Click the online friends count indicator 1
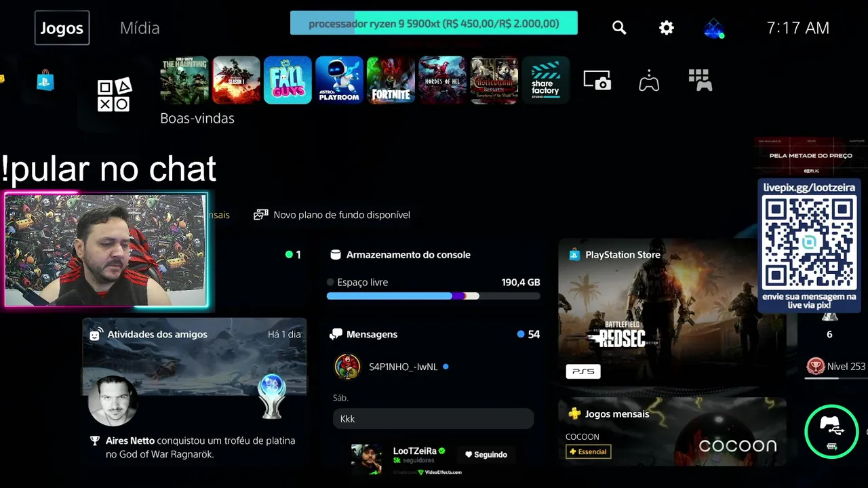Image resolution: width=868 pixels, height=488 pixels. [293, 255]
